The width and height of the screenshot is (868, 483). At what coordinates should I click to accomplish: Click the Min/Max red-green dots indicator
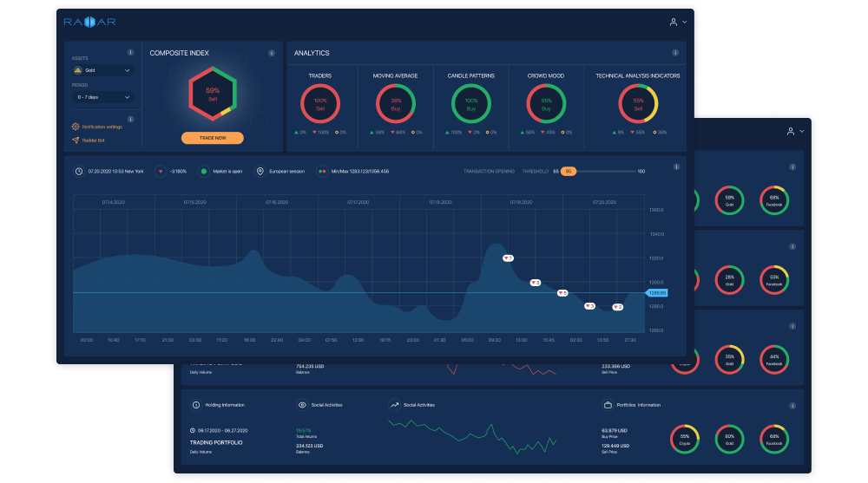pos(321,172)
